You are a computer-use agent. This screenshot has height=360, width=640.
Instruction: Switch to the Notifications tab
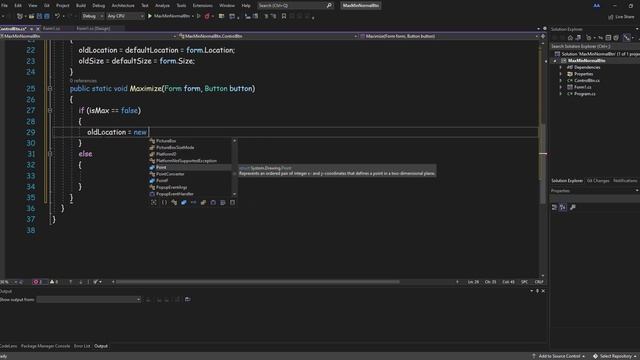625,180
